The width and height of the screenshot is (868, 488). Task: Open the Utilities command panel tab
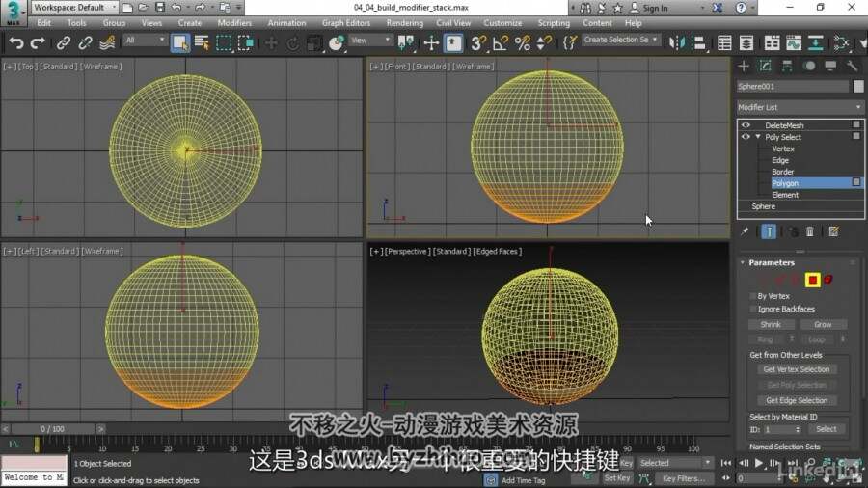pos(852,67)
